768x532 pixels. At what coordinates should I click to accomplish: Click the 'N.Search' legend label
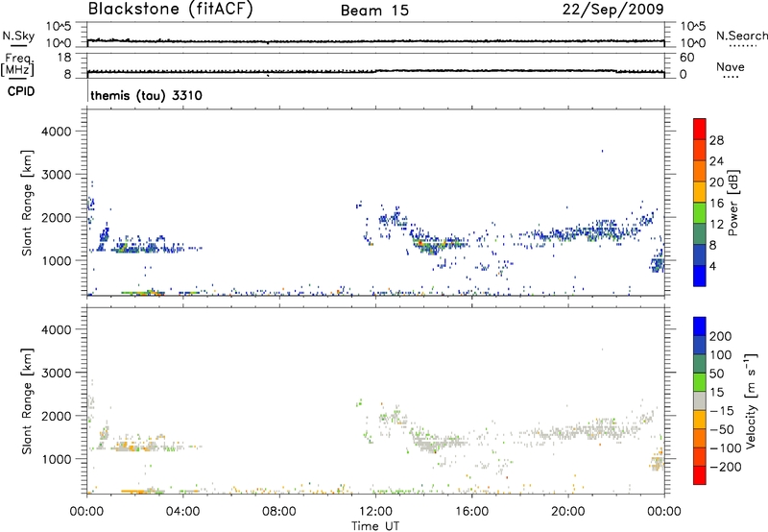pos(741,36)
